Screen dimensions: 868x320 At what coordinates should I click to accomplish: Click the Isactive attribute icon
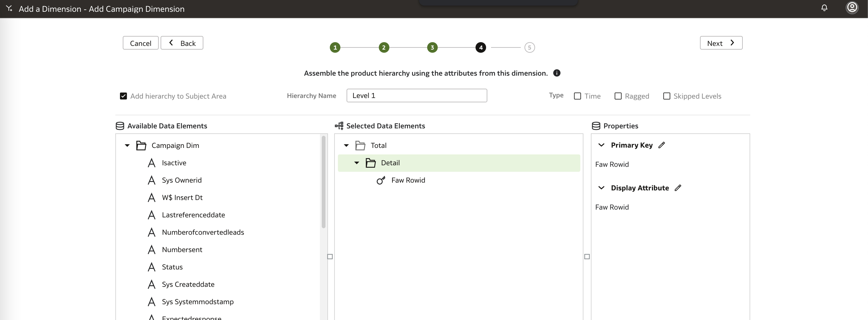pyautogui.click(x=152, y=163)
